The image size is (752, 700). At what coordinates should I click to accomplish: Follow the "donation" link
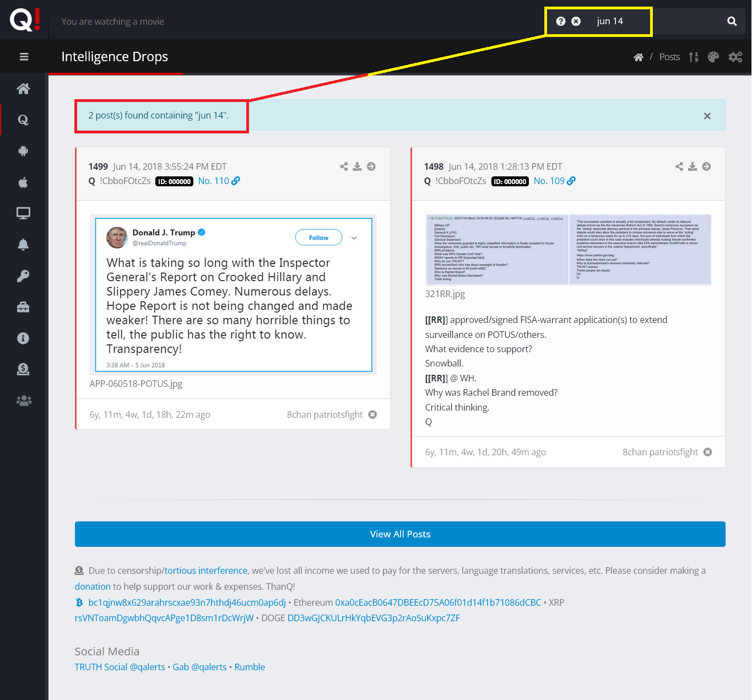click(93, 586)
